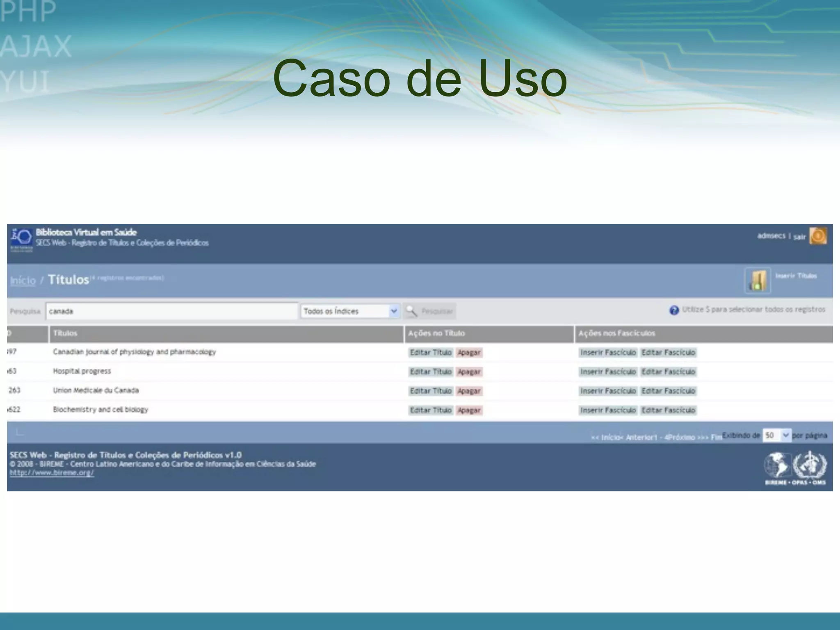Click Apagar for Biochemistry and cell biology

click(469, 410)
